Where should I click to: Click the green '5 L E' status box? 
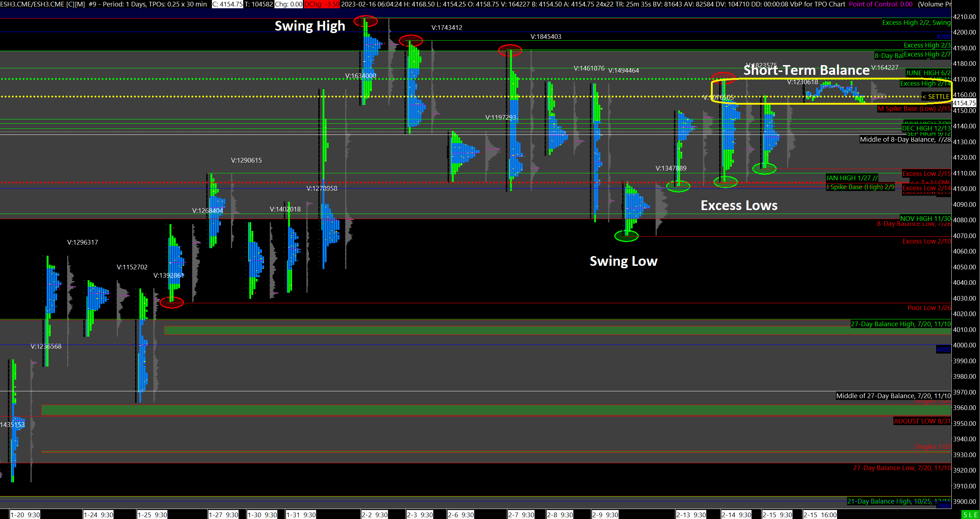(971, 515)
